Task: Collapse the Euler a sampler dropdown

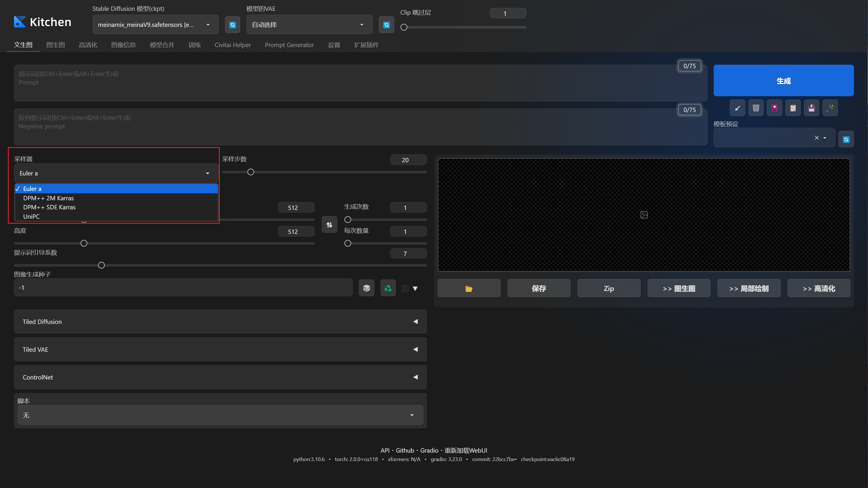Action: (116, 173)
